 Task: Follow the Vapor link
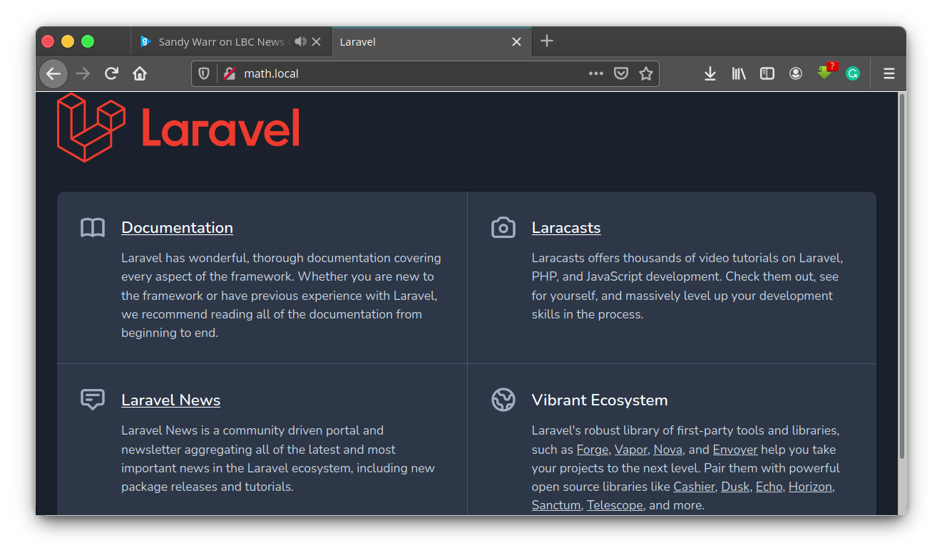coord(631,450)
